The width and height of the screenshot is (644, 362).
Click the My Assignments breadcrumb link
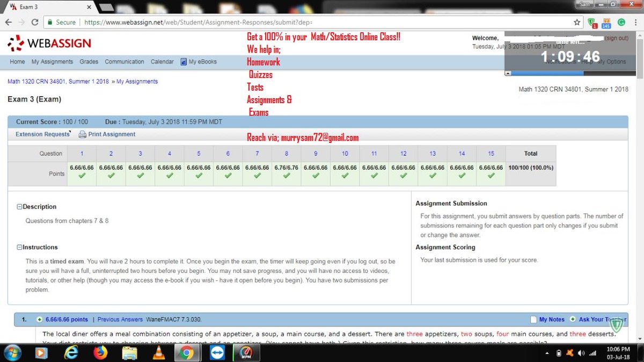(x=137, y=82)
